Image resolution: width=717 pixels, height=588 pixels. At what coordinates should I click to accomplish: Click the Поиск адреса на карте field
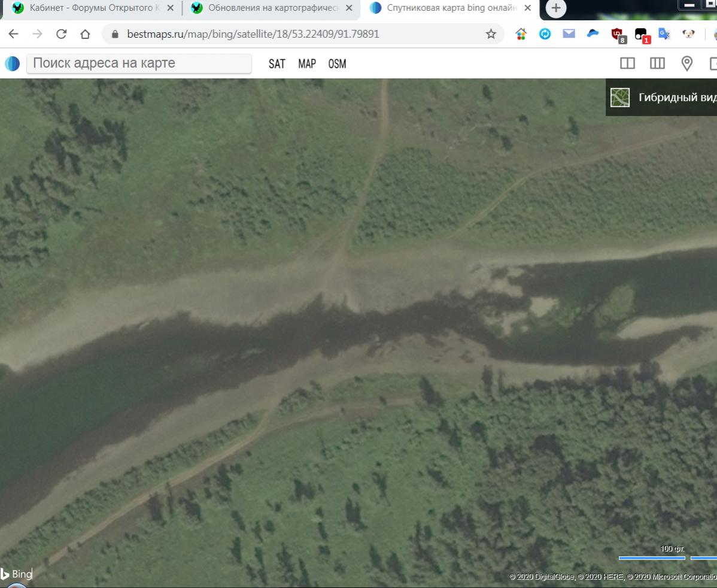(139, 63)
